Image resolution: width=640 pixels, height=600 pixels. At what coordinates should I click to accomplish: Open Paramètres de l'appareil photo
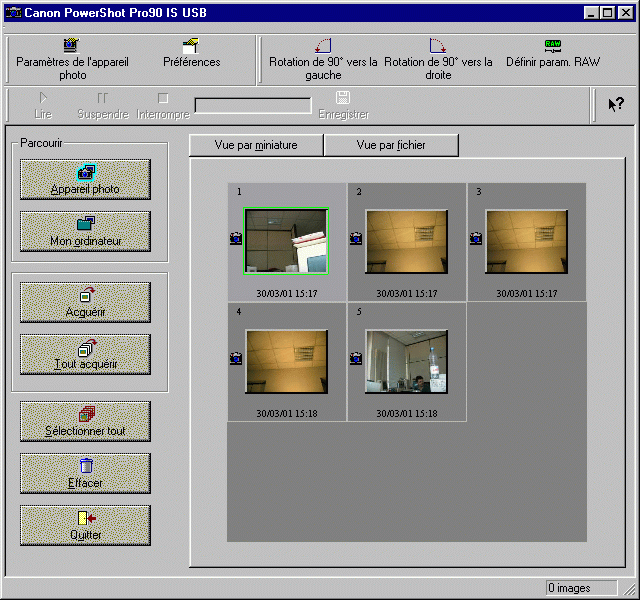tap(72, 60)
